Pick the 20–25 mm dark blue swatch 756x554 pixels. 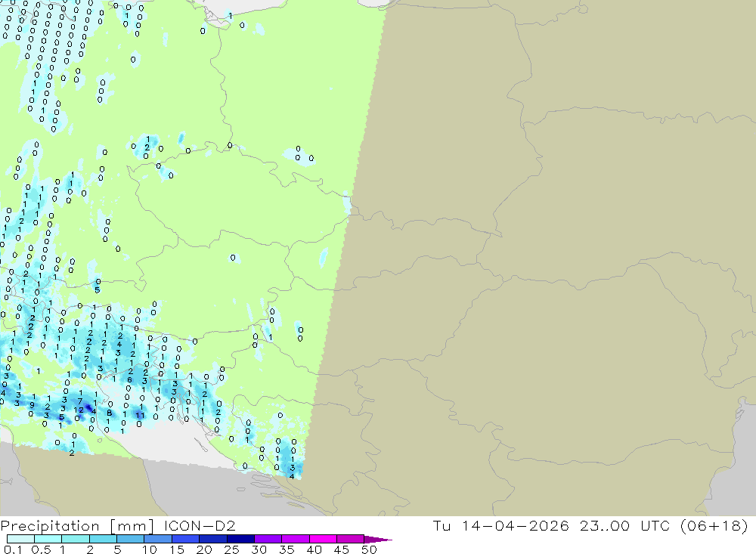click(212, 539)
